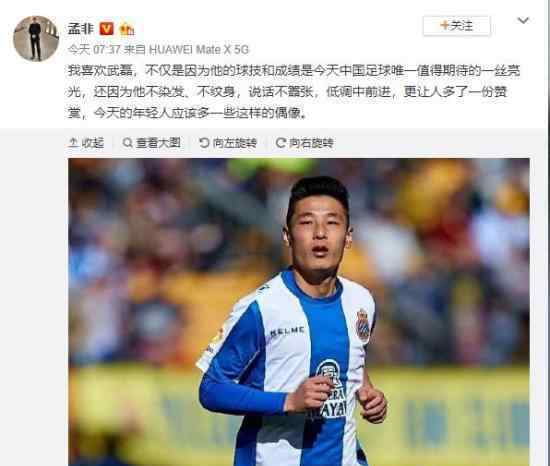Rotate image left with 向左旋转
Image resolution: width=550 pixels, height=466 pixels.
click(228, 143)
